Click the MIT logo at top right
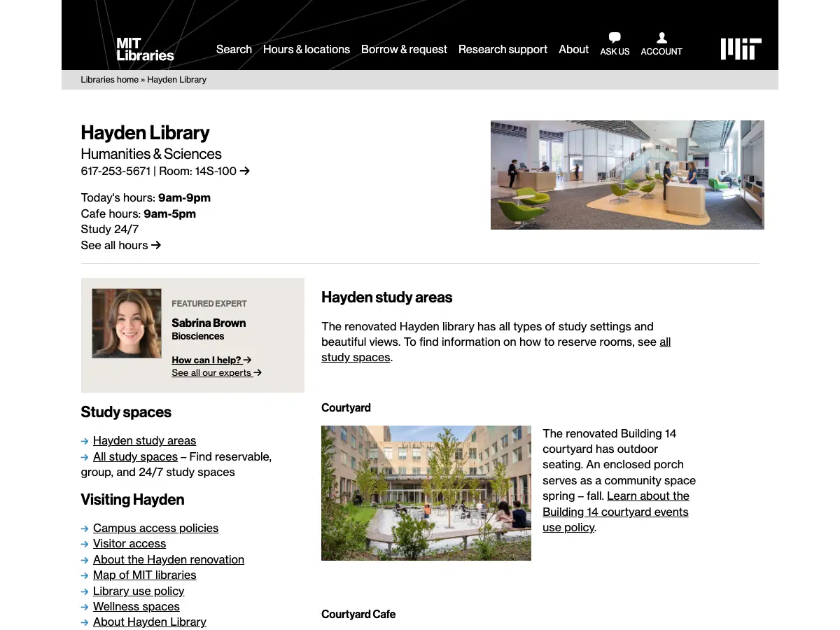This screenshot has width=840, height=630. pos(741,49)
